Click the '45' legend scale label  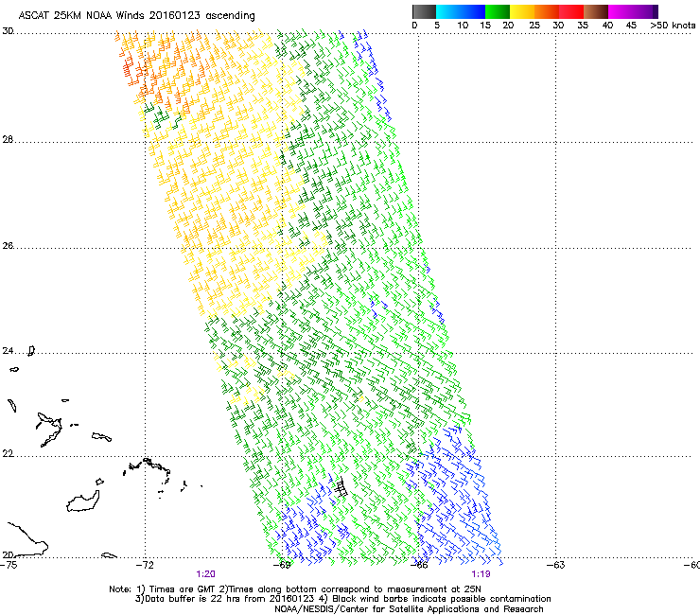point(631,26)
